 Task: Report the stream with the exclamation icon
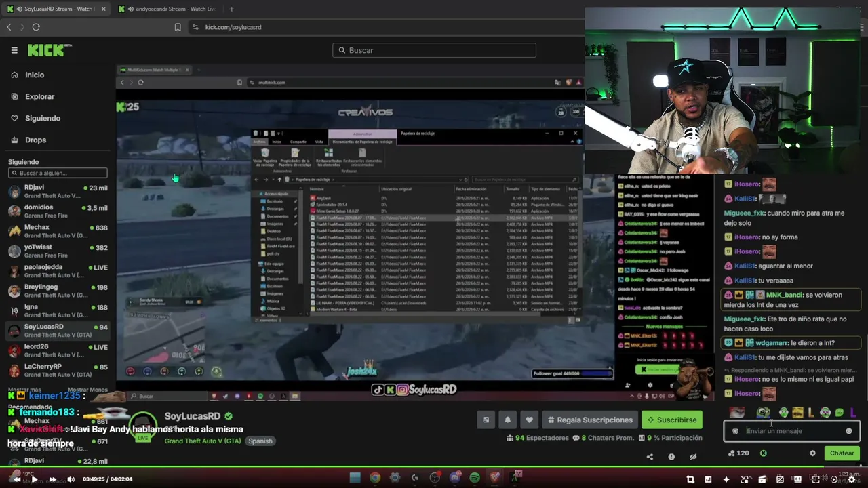(671, 457)
